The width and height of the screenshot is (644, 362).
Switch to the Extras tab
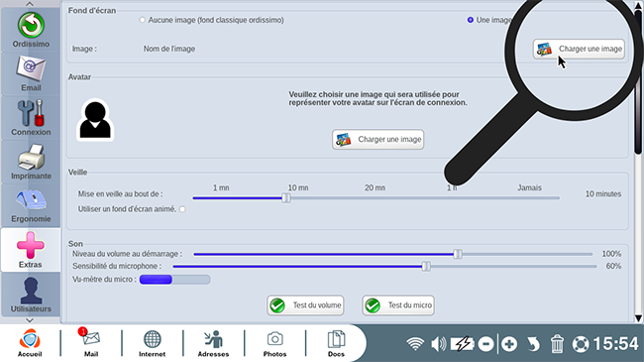pyautogui.click(x=31, y=250)
